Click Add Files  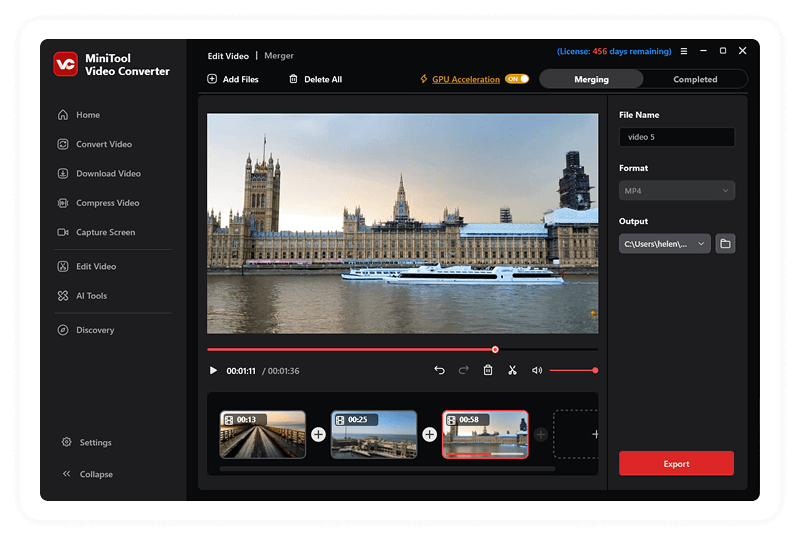[x=233, y=79]
